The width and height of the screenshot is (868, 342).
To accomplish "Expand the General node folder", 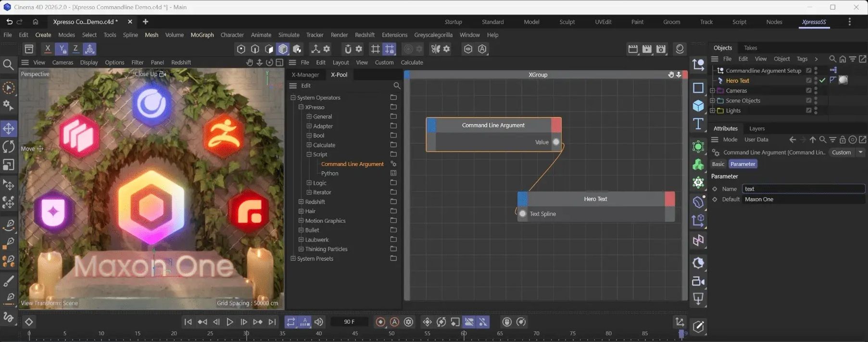I will [309, 116].
